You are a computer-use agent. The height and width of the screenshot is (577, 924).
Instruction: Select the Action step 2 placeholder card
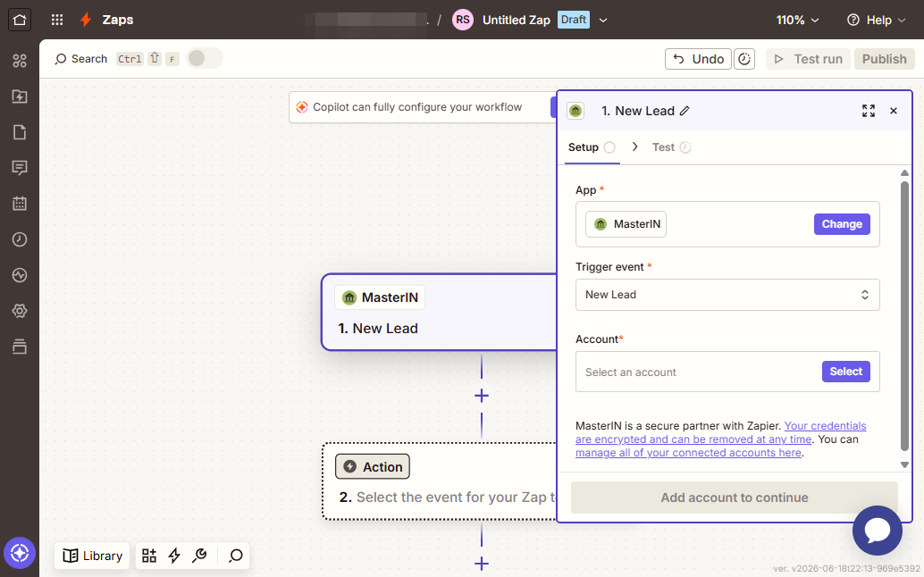[440, 481]
